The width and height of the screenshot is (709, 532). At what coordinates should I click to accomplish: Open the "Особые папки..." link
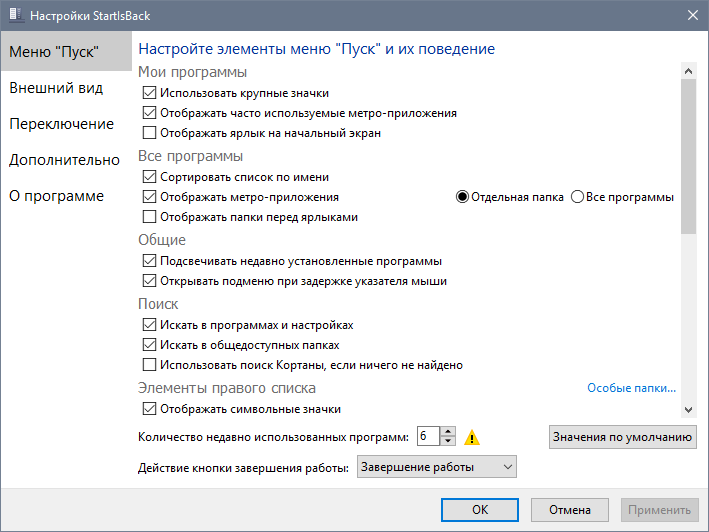point(631,388)
